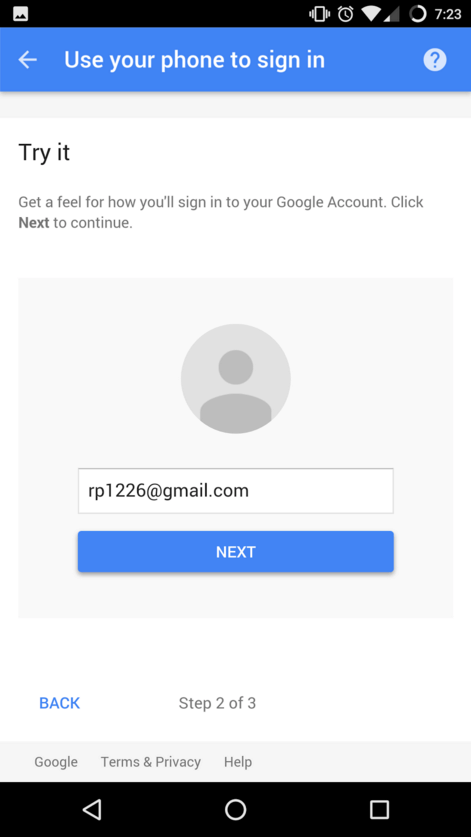Open the Google footer link
Image resolution: width=471 pixels, height=837 pixels.
point(56,762)
